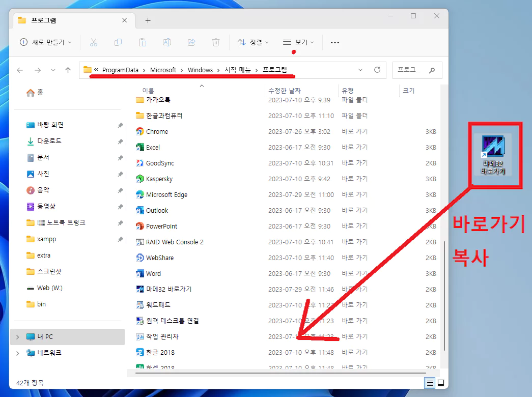This screenshot has height=397, width=532.
Task: Select the WebShare shortcut icon
Action: tap(139, 258)
